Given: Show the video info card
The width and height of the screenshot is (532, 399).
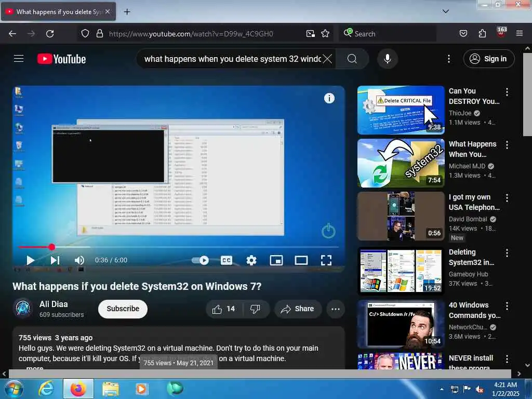Looking at the screenshot, I should click(329, 98).
